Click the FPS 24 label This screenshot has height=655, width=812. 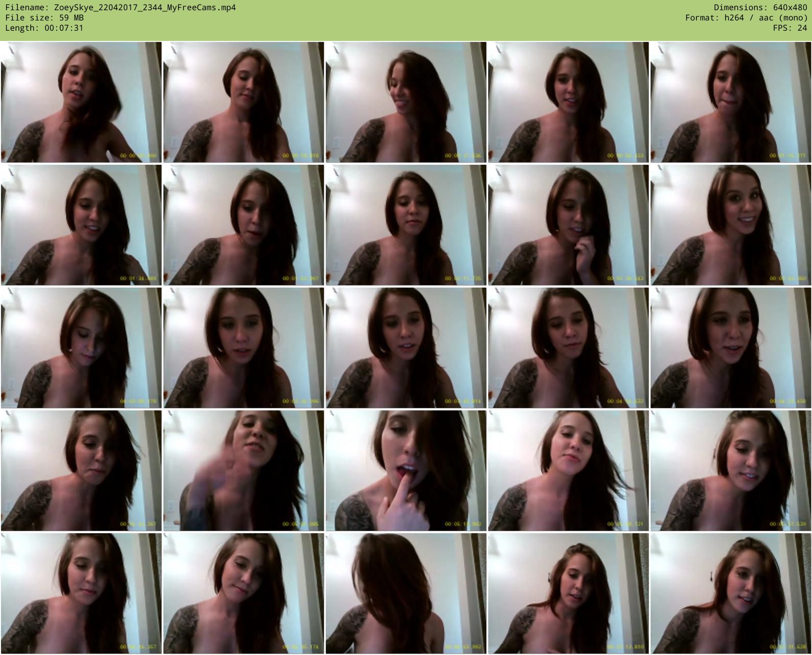[790, 28]
